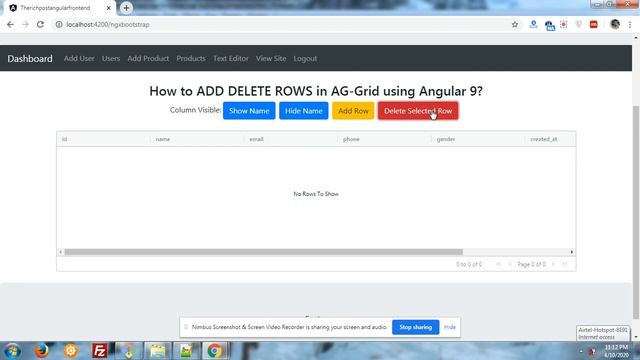Viewport: 640px width, 360px height.
Task: Click the grid horizontal scrollbar thumb
Action: (x=264, y=252)
